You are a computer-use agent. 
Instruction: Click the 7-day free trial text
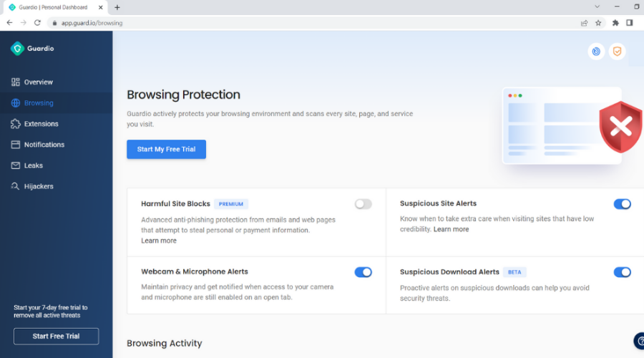[x=51, y=311]
